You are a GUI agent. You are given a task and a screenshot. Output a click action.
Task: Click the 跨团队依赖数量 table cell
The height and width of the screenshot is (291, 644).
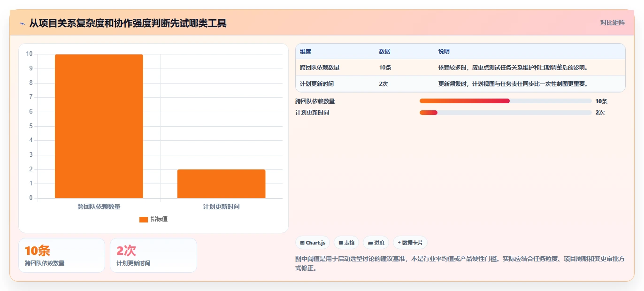320,68
